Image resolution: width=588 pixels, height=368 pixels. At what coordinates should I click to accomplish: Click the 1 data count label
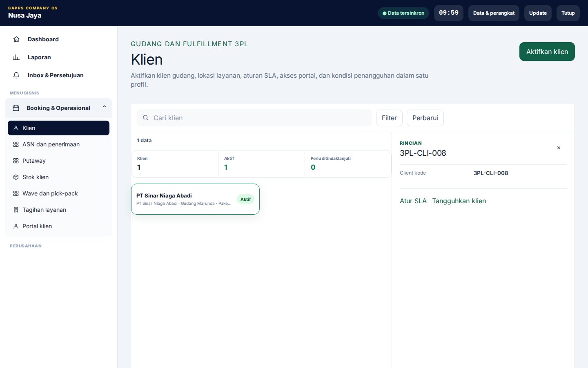144,140
